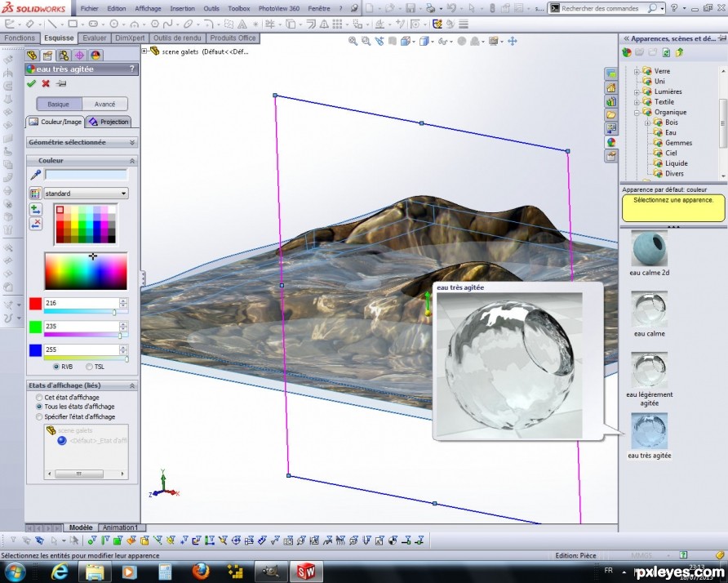Switch to the Evaluer tab

tap(94, 38)
